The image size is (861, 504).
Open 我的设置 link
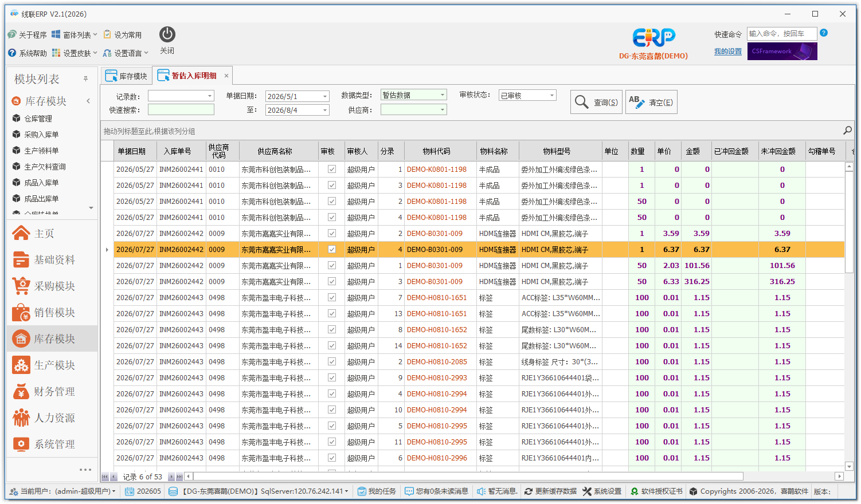(728, 52)
